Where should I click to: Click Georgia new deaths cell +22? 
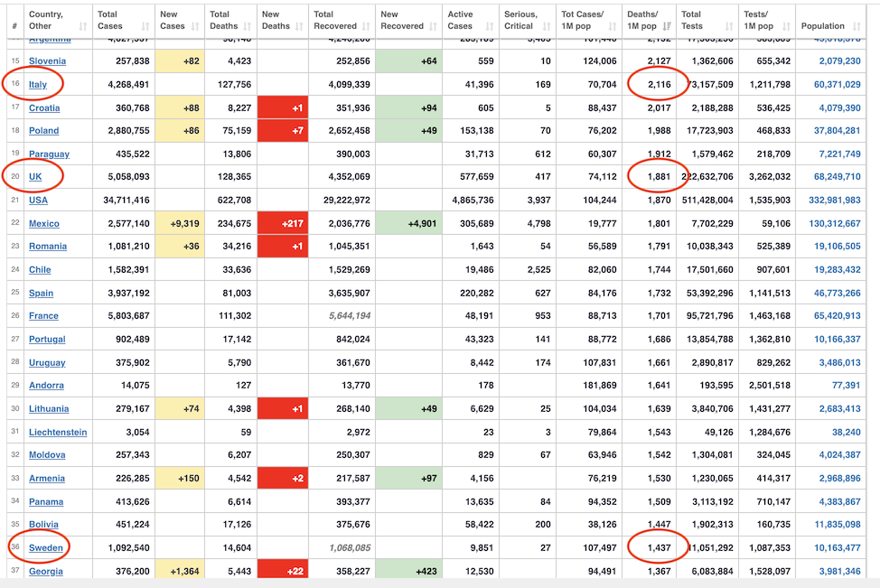tap(282, 570)
